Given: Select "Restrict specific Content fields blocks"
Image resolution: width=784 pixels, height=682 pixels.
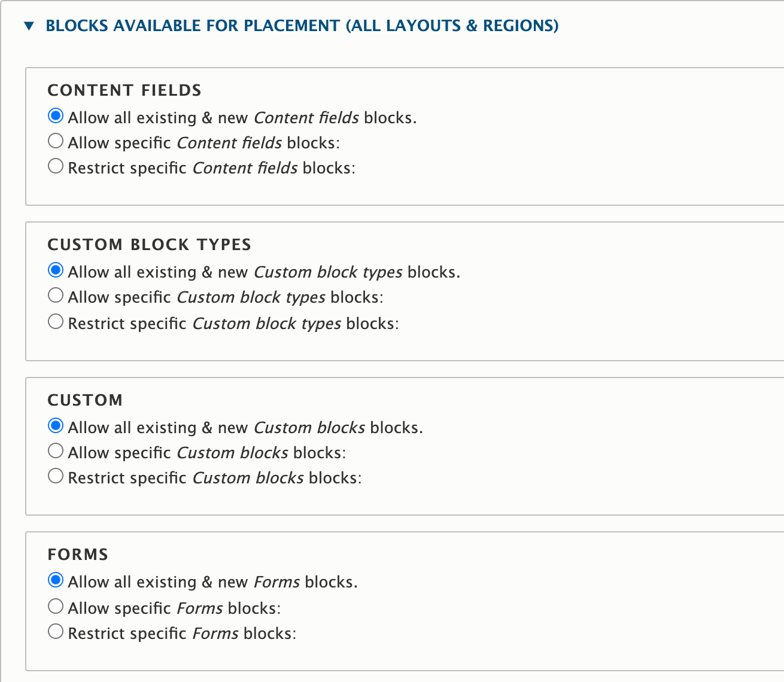Looking at the screenshot, I should [x=55, y=166].
